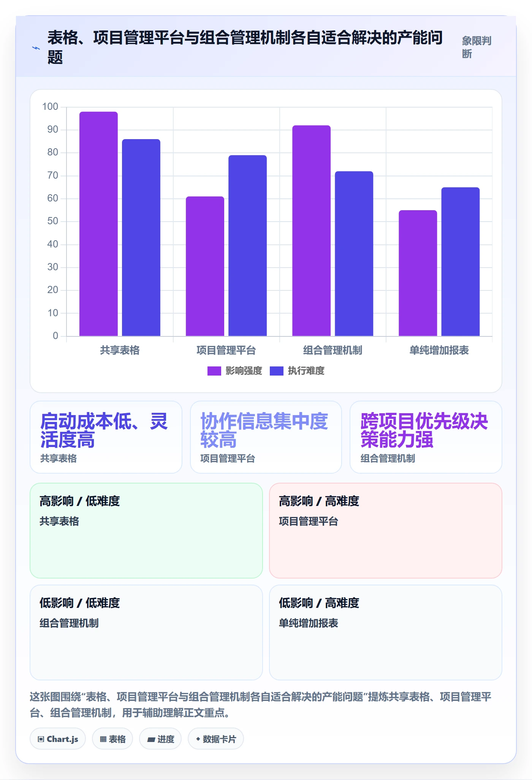
Task: Select the 低影响 / 低难度 quadrant
Action: click(146, 633)
